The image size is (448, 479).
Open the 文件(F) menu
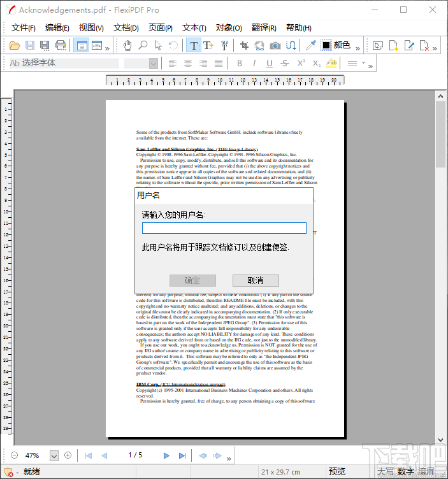pos(24,28)
